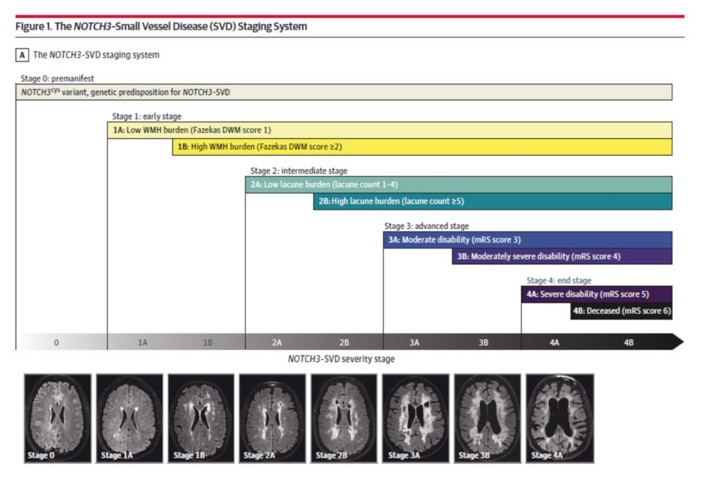Image resolution: width=720 pixels, height=488 pixels.
Task: Click the '4A: Severe disability' purple bar
Action: tap(597, 294)
